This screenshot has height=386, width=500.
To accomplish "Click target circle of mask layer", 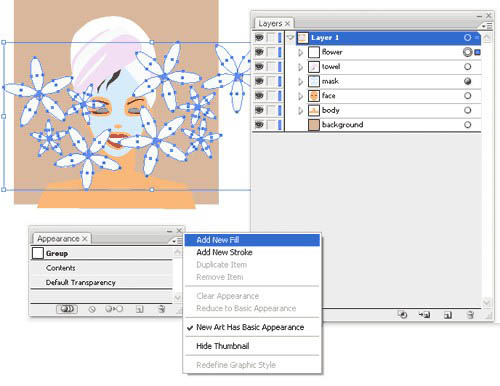I will tap(467, 81).
